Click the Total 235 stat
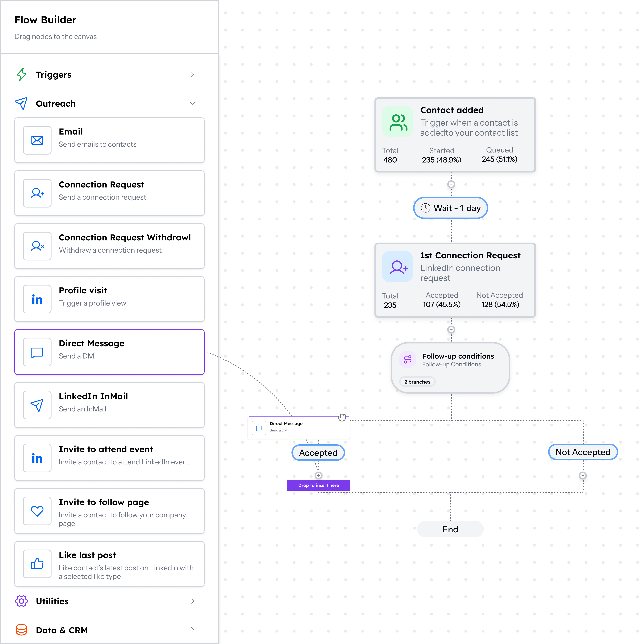644x644 pixels. [390, 300]
